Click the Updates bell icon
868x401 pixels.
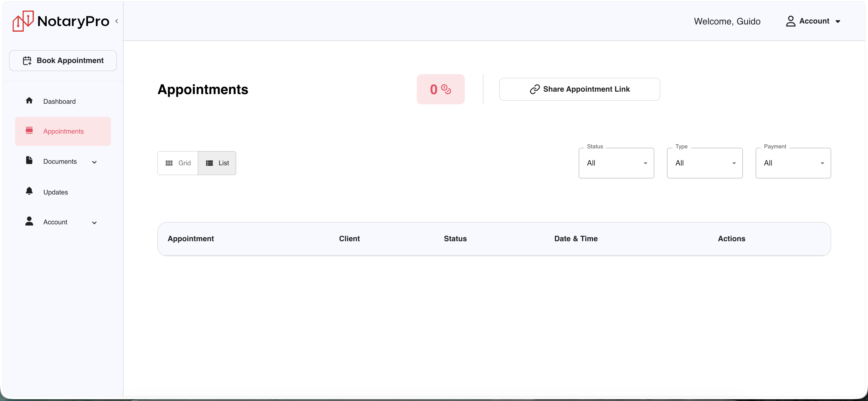click(x=29, y=191)
